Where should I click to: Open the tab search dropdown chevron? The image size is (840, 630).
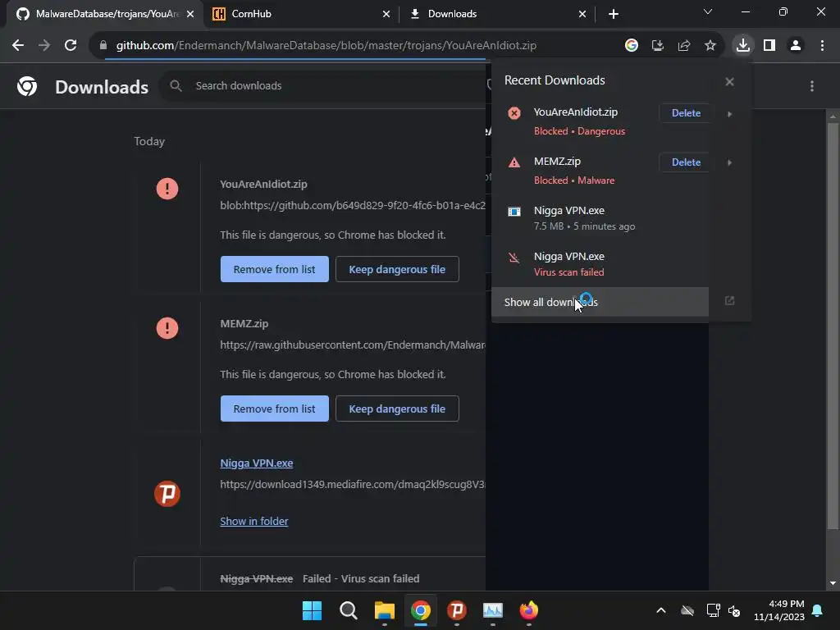pyautogui.click(x=708, y=11)
